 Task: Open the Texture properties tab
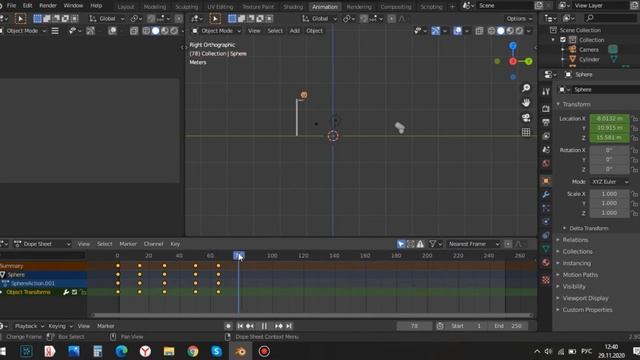(x=546, y=280)
